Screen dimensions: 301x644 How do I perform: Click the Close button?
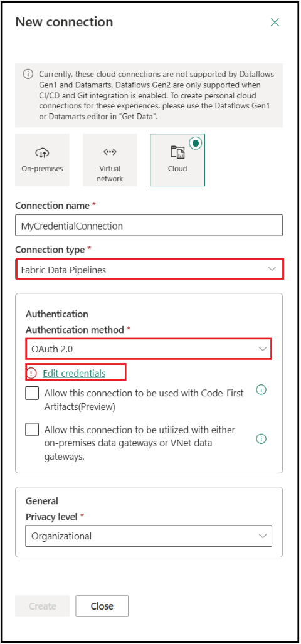pos(102,606)
